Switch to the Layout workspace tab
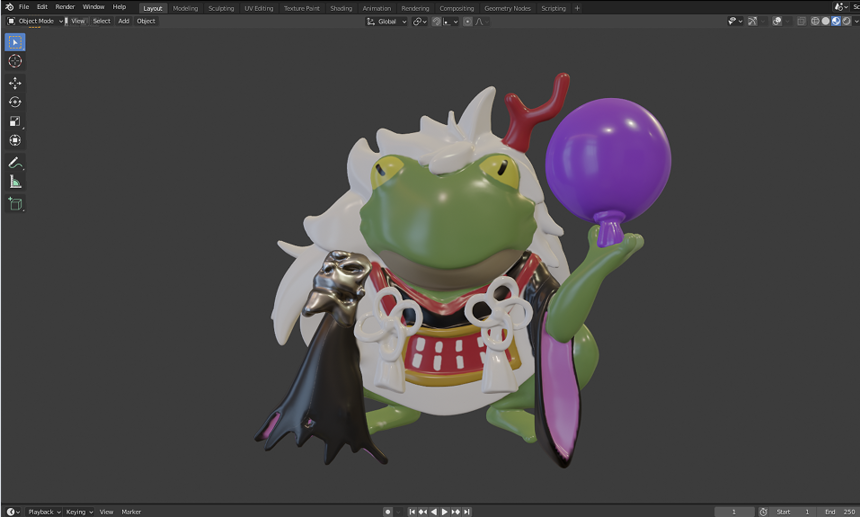The height and width of the screenshot is (517, 860). (152, 8)
